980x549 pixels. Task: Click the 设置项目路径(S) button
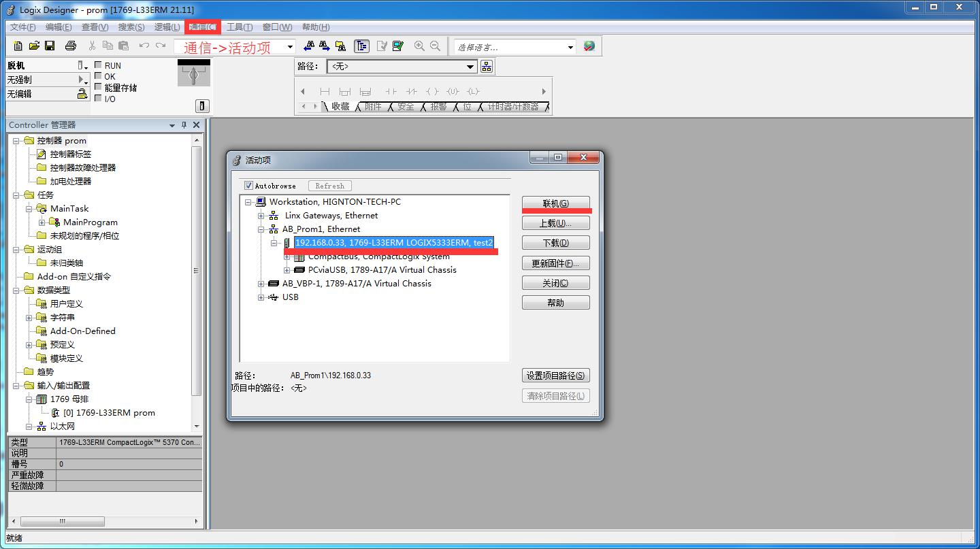pyautogui.click(x=555, y=375)
